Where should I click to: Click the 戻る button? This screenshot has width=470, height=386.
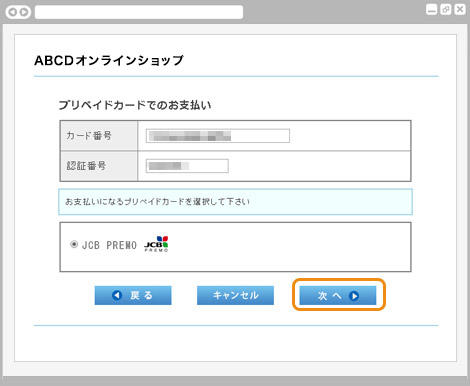coord(133,295)
